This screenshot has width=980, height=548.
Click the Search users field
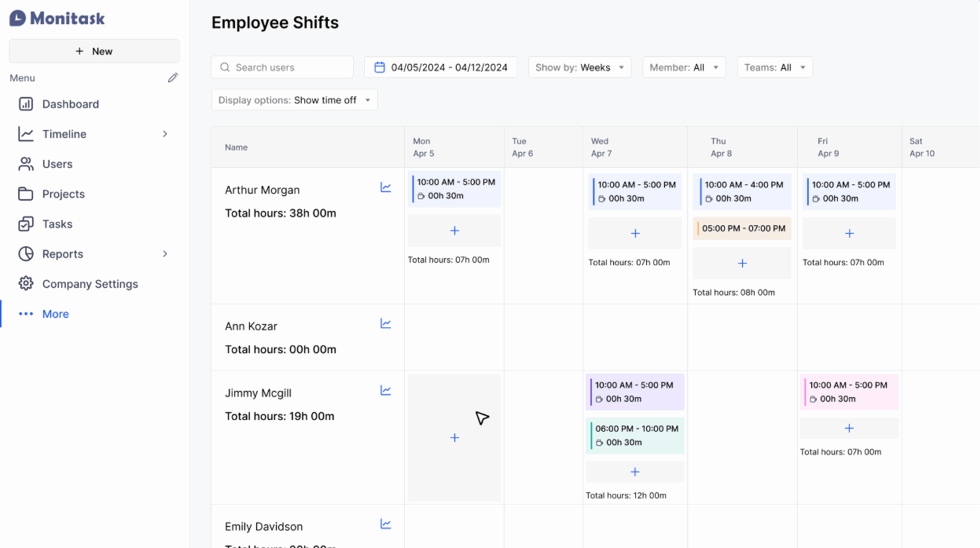(282, 67)
